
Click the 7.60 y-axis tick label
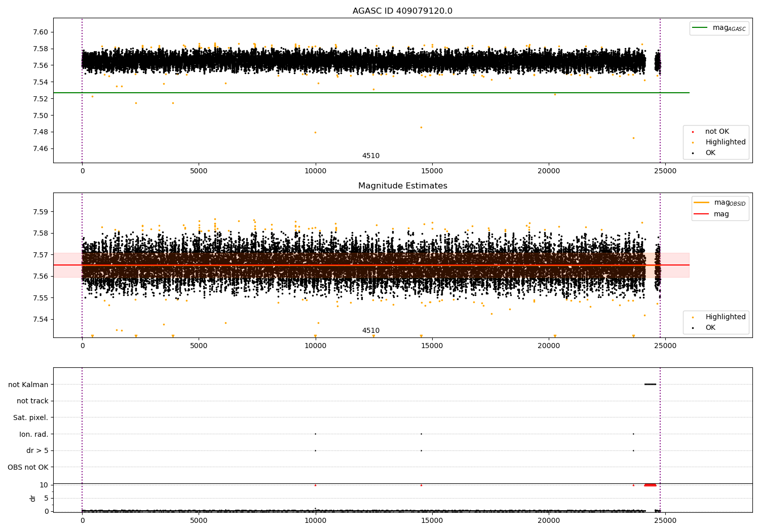point(40,32)
